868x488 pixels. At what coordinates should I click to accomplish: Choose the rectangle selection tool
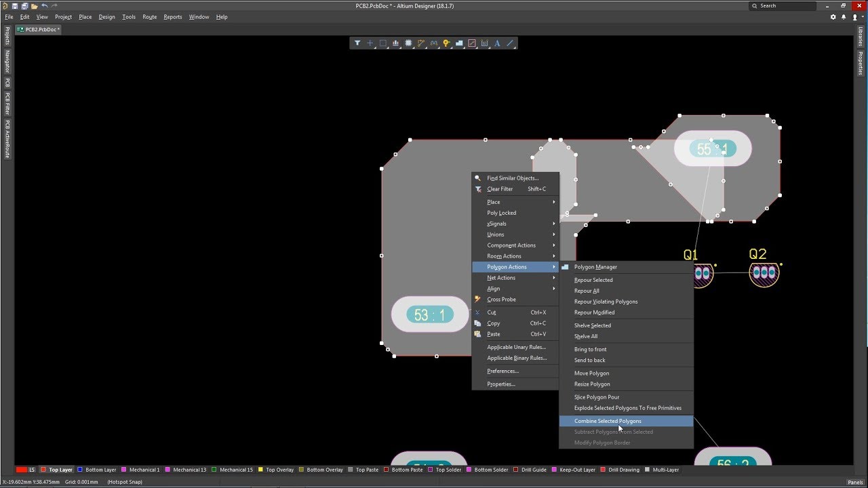click(x=383, y=43)
